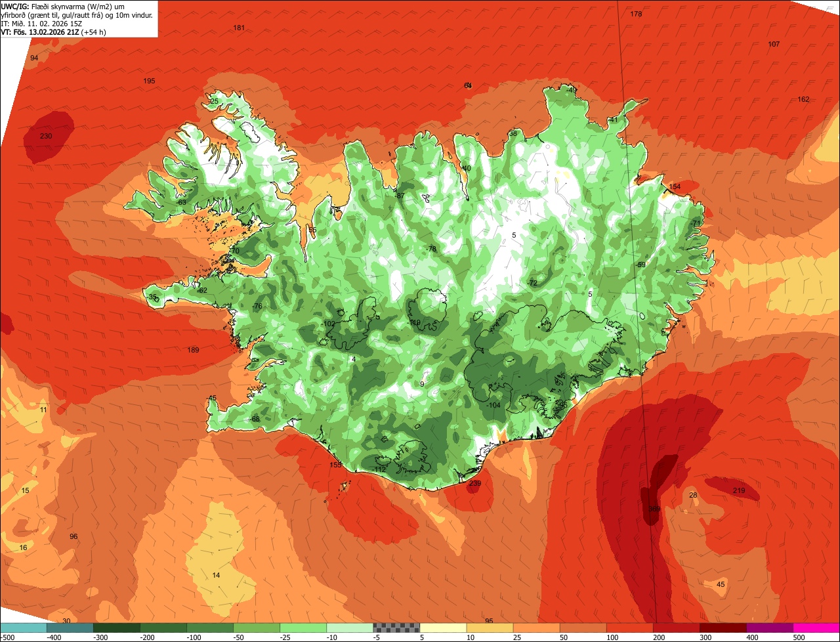Click the legend swatch between -50 and -25
Screen dimensions: 840x642
point(257,628)
